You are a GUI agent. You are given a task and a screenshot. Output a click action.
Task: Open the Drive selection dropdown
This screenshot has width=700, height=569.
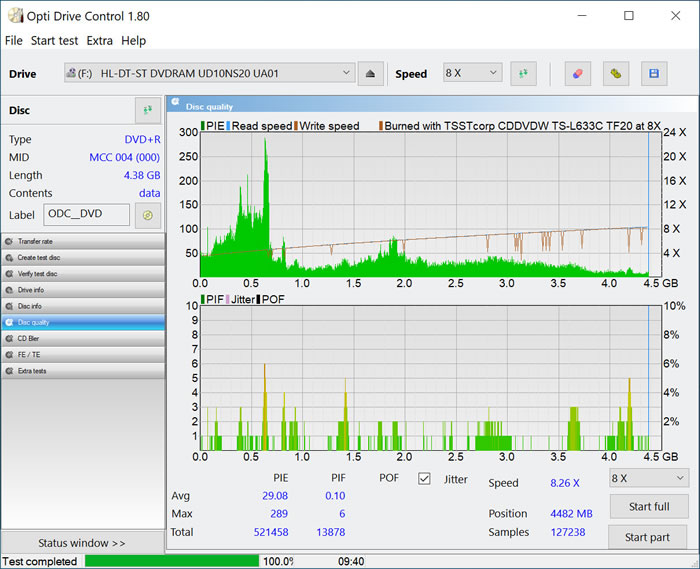tap(209, 73)
